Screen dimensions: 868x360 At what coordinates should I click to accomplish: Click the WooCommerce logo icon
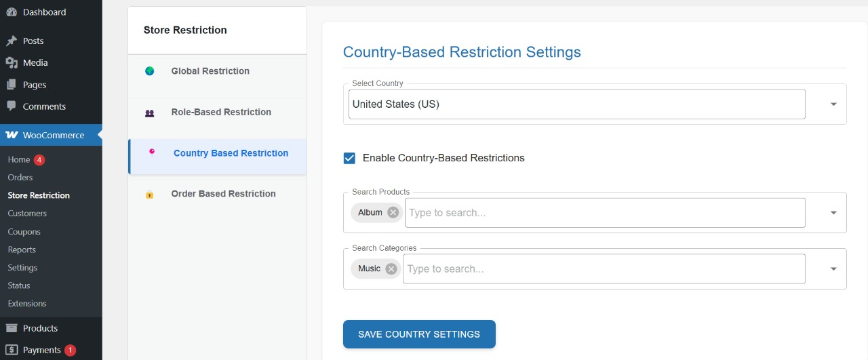pos(12,135)
